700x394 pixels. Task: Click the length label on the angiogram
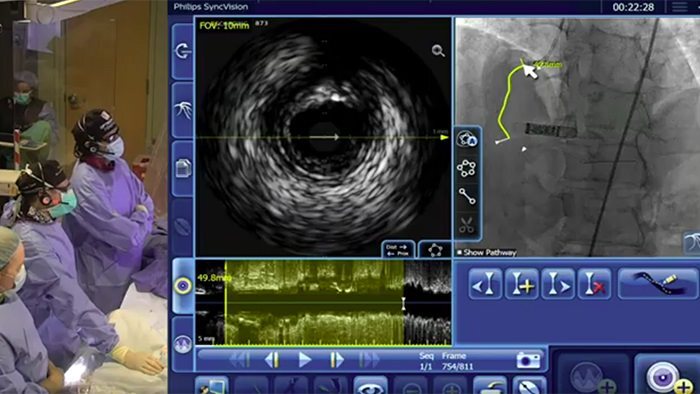[x=548, y=65]
